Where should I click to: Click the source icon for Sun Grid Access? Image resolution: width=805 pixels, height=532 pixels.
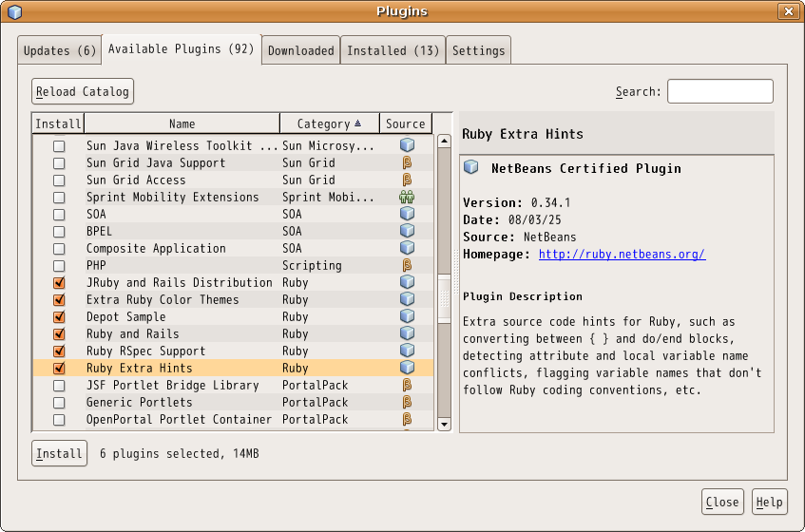[407, 180]
